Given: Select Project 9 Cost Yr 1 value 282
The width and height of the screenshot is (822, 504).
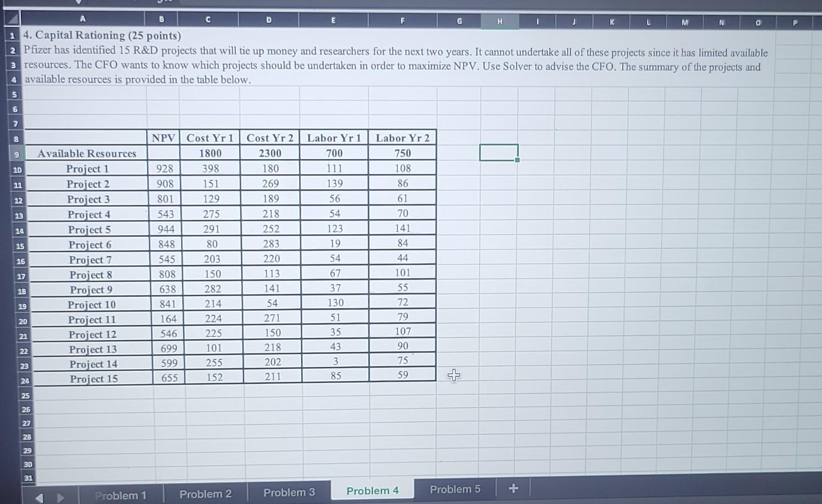Looking at the screenshot, I should [x=213, y=289].
